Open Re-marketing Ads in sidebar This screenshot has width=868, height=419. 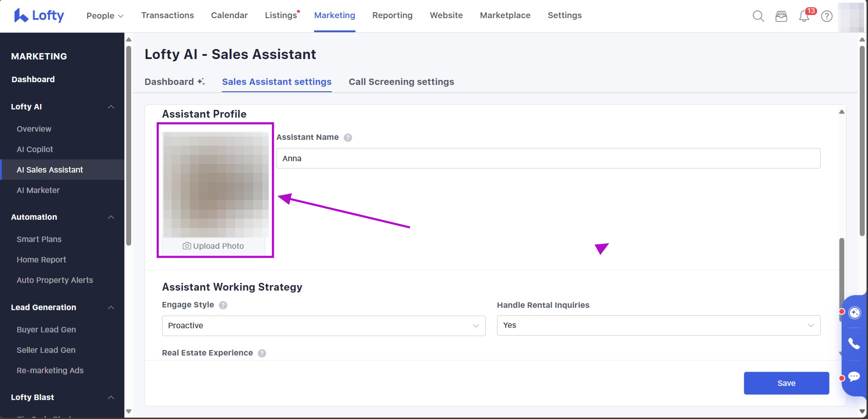[x=50, y=370]
